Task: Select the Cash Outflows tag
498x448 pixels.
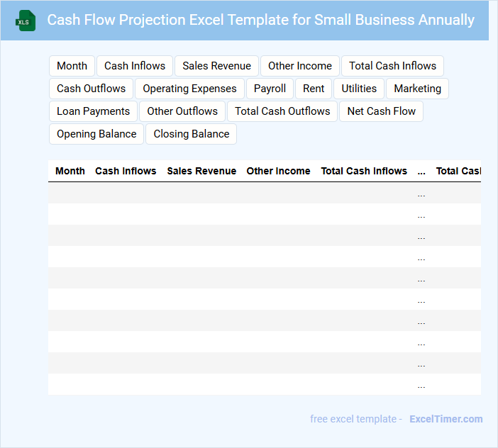Action: coord(91,89)
